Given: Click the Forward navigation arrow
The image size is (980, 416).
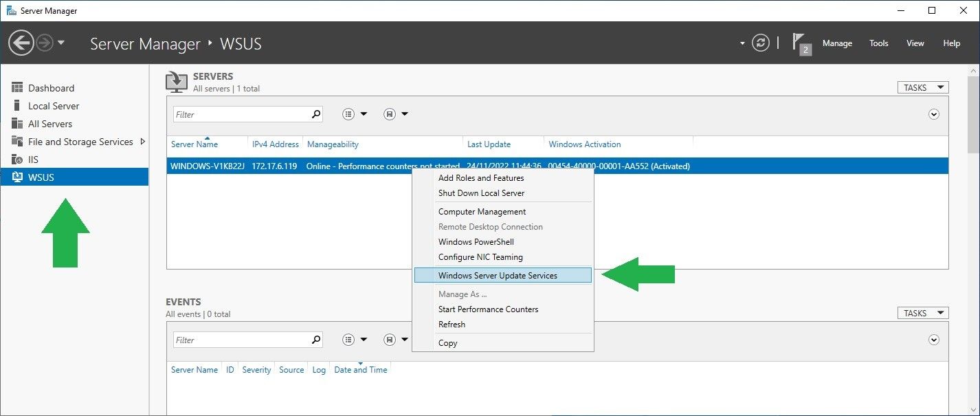Looking at the screenshot, I should pos(45,43).
